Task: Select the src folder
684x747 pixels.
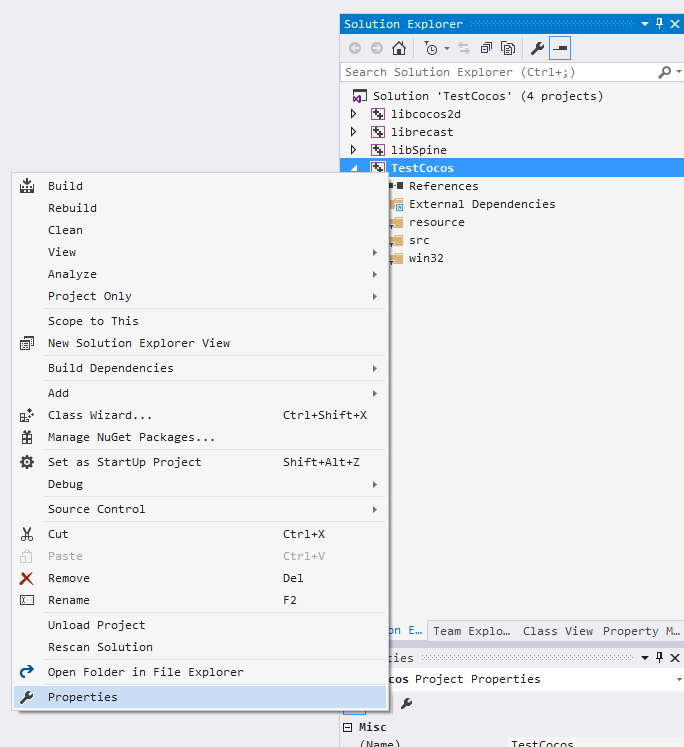Action: point(419,240)
